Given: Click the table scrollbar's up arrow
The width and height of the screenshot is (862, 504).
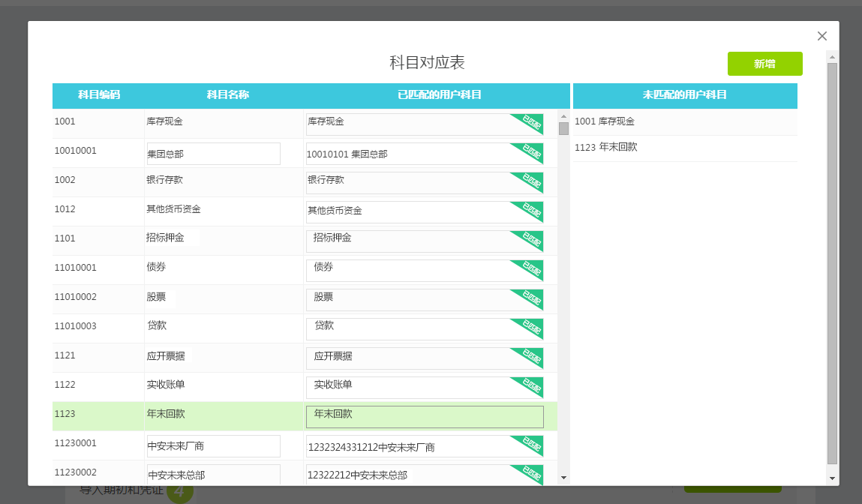Looking at the screenshot, I should [x=563, y=116].
